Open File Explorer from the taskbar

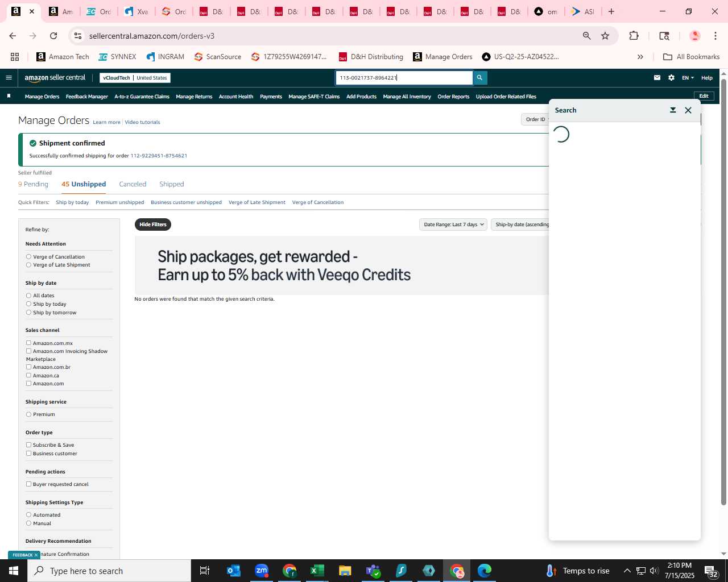[x=345, y=571]
